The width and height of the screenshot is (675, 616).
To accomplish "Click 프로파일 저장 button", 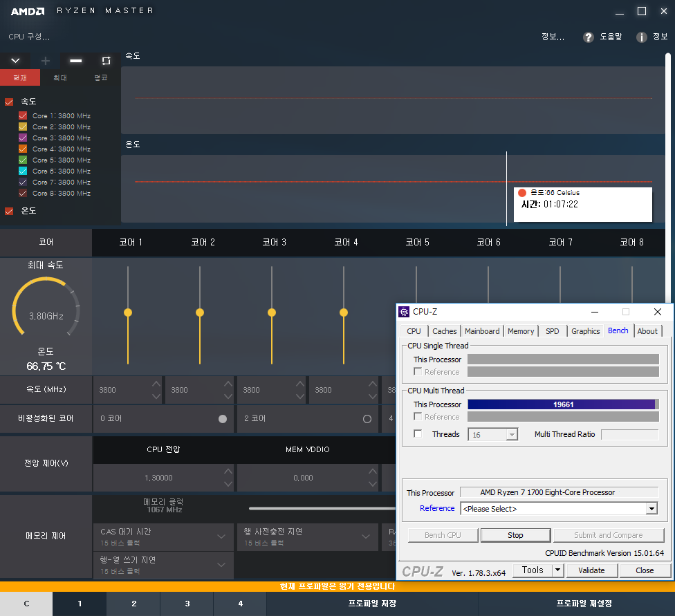I will coord(372,604).
